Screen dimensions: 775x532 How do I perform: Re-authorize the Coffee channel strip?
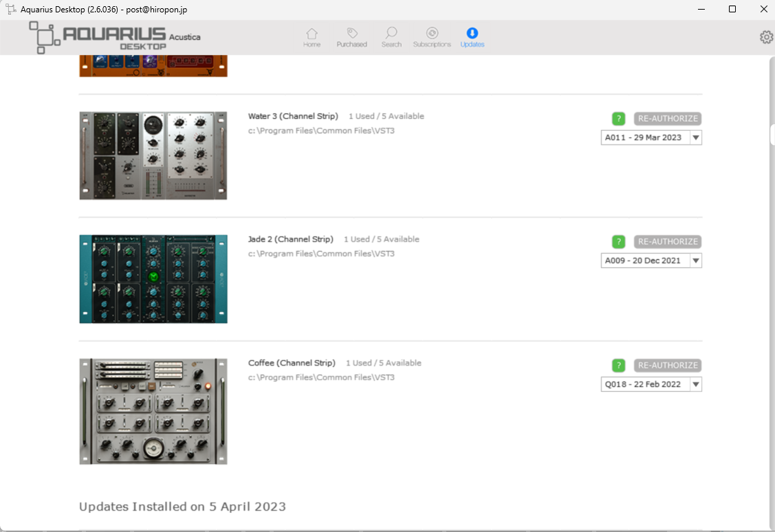pos(668,366)
